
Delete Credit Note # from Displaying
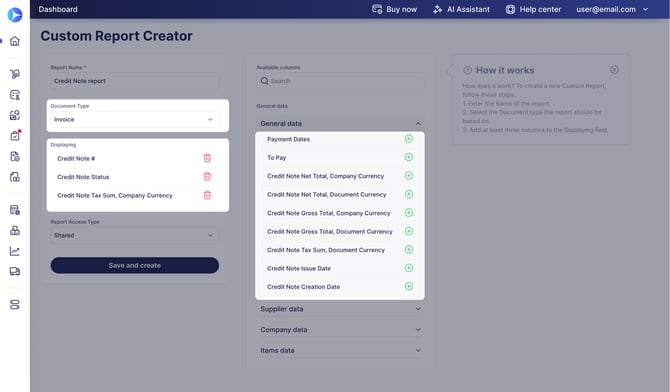[207, 158]
